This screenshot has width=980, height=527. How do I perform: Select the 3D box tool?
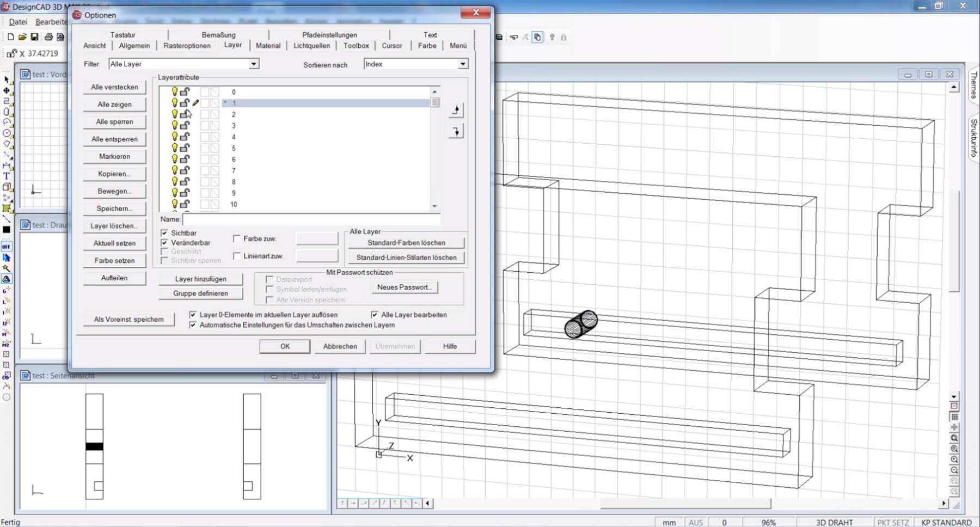(x=6, y=186)
